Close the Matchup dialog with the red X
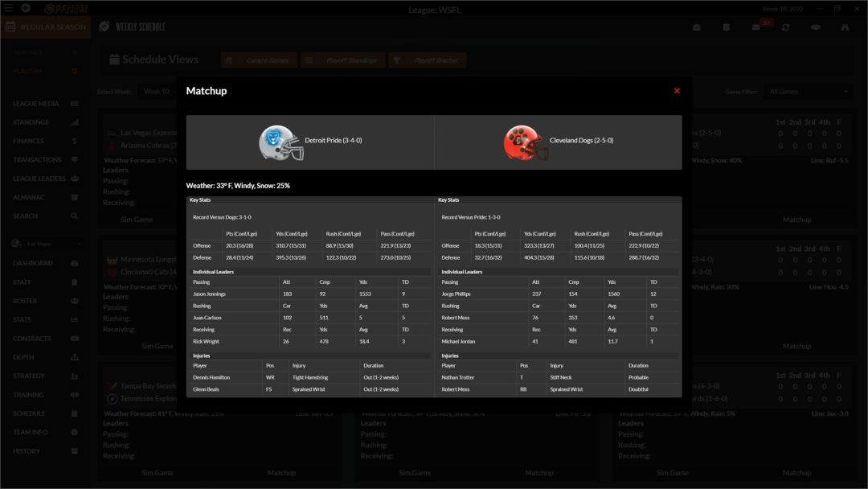The height and width of the screenshot is (489, 868). pos(677,91)
